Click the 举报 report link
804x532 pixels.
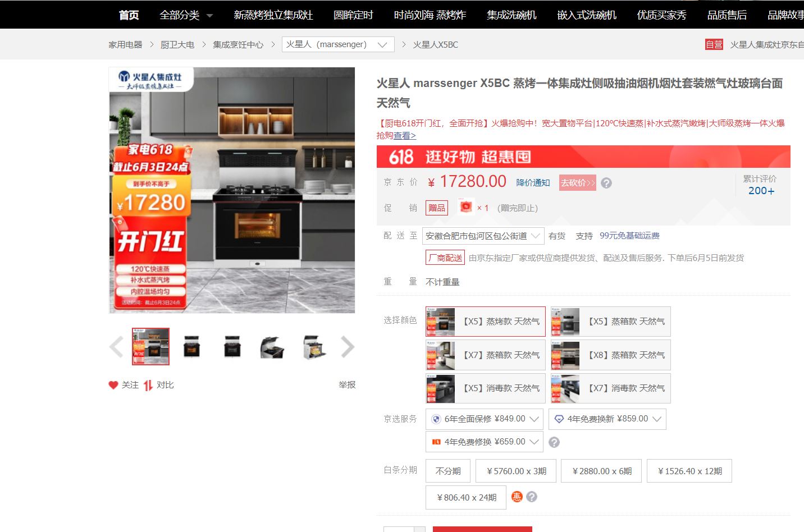point(347,385)
